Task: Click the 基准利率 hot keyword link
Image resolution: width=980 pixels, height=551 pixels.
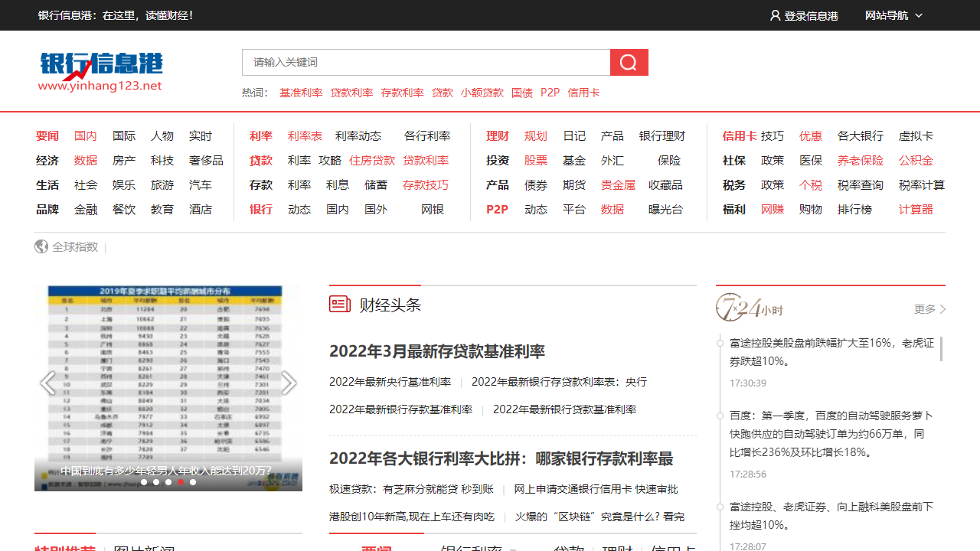Action: (x=301, y=93)
